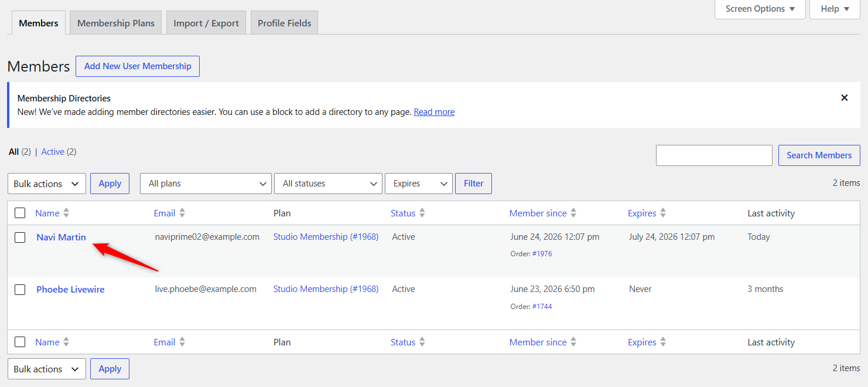Viewport: 868px width, 387px height.
Task: Sort by Name in table footer
Action: (52, 342)
